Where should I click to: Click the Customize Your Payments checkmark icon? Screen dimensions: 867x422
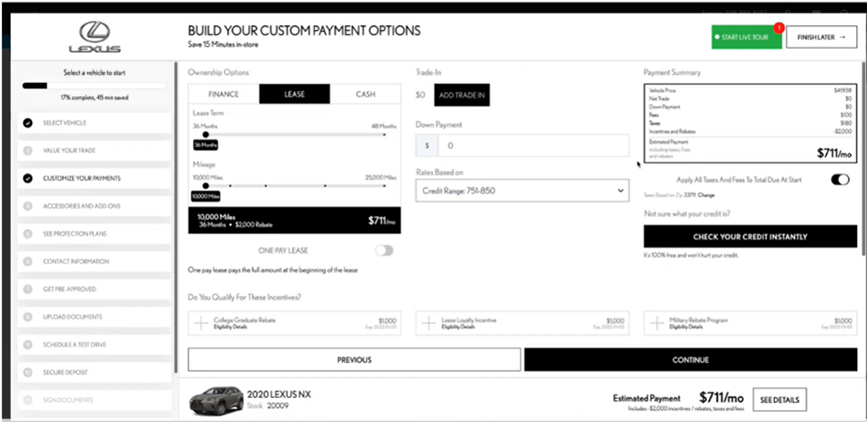click(x=28, y=178)
